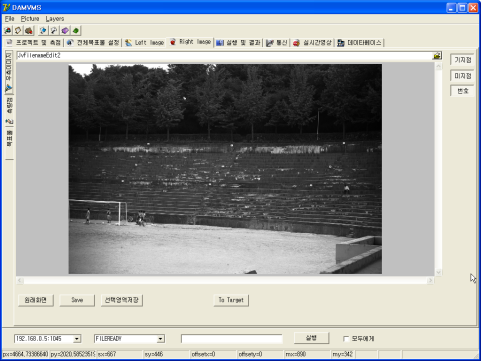Screen dimensions: 481x361
Task: Switch to the Left Image tab
Action: tap(145, 43)
